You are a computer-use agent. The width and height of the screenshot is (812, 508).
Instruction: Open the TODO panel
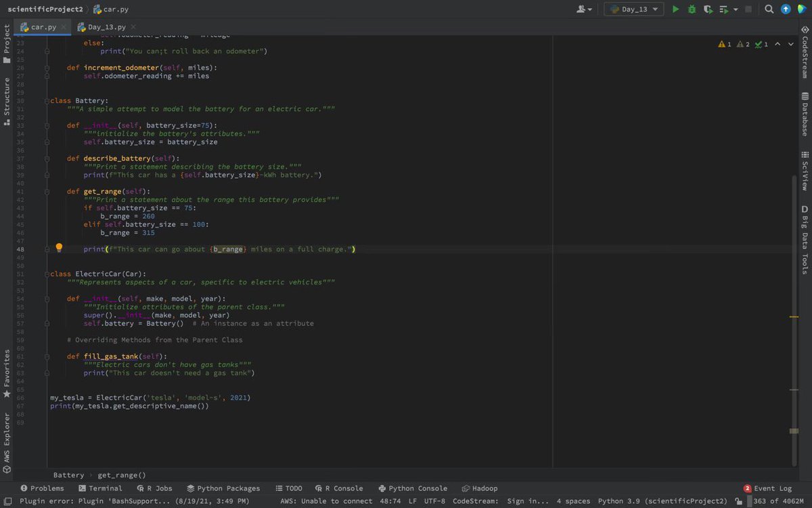pos(288,488)
